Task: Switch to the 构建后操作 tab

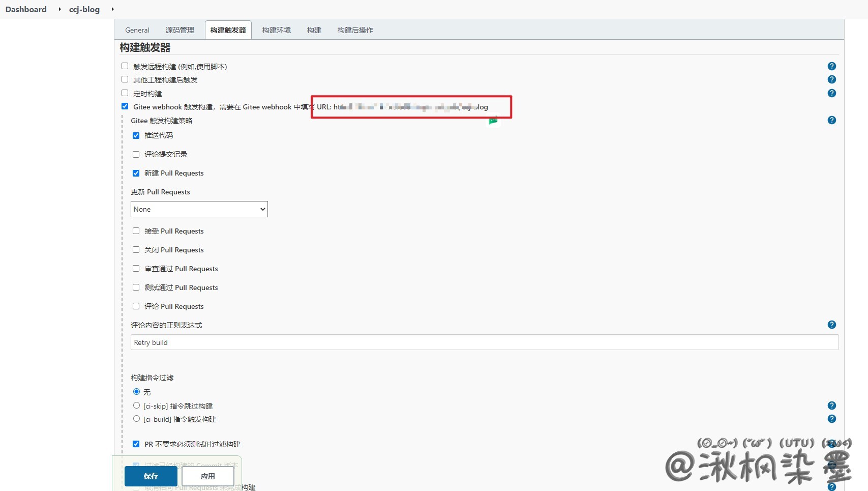Action: coord(355,30)
